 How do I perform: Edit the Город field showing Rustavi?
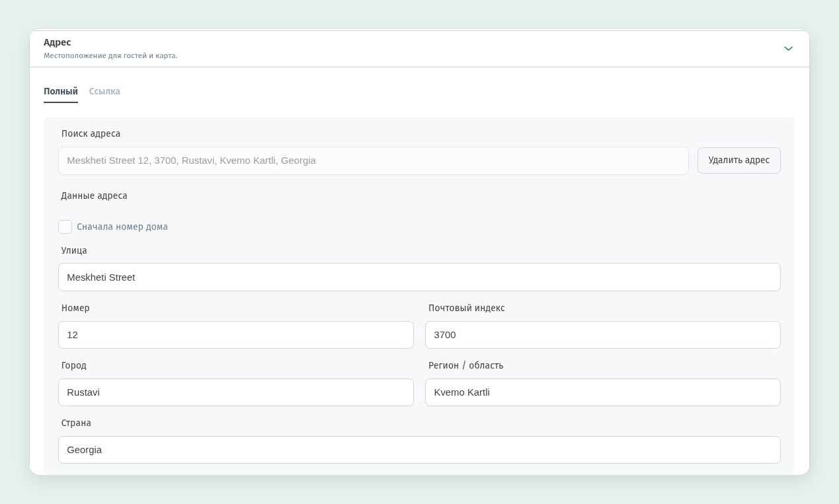point(236,392)
